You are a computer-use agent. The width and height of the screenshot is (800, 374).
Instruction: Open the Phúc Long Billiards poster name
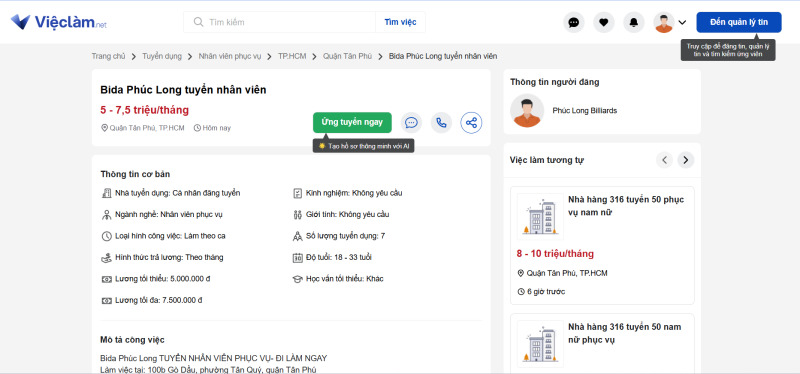pos(585,110)
